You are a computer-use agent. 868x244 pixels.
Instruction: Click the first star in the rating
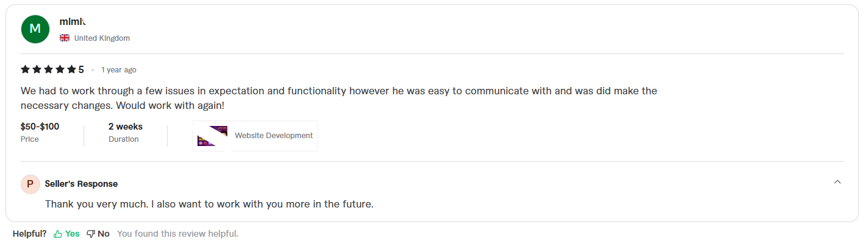pos(25,69)
